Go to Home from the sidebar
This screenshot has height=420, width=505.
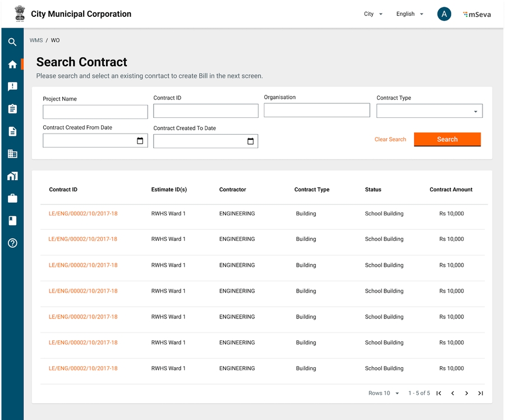[x=12, y=65]
